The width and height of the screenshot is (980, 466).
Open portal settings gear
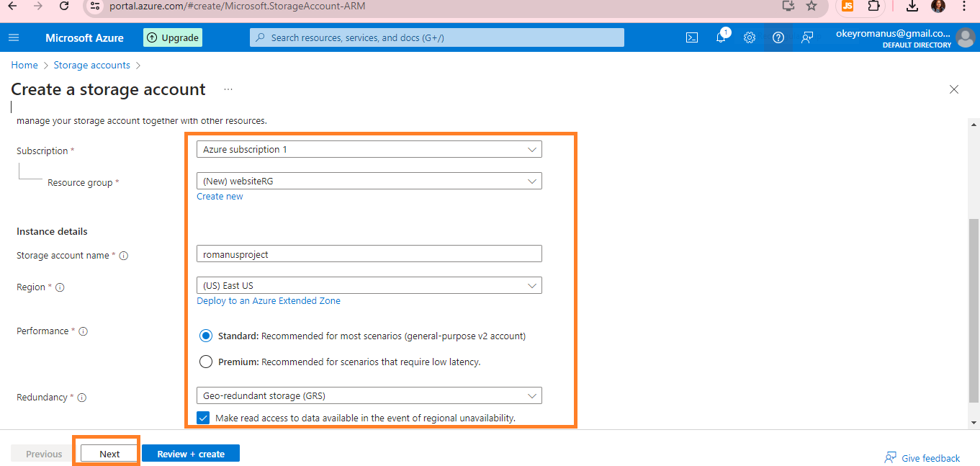coord(750,37)
